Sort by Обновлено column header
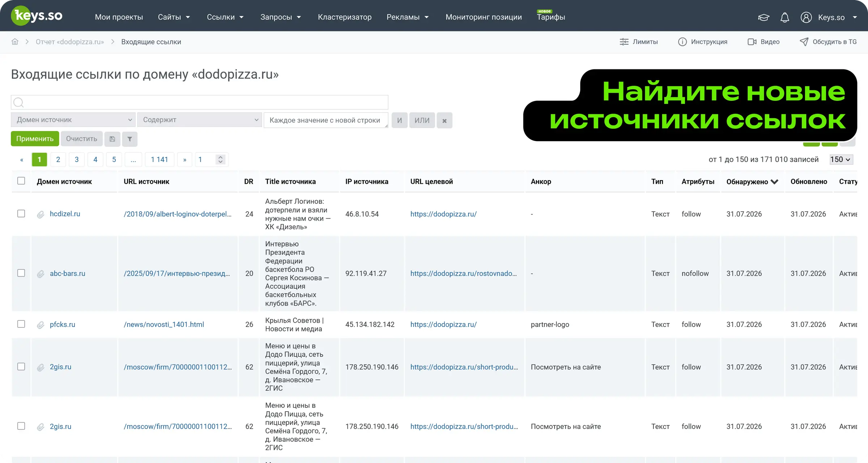Viewport: 868px width, 463px height. coord(809,182)
